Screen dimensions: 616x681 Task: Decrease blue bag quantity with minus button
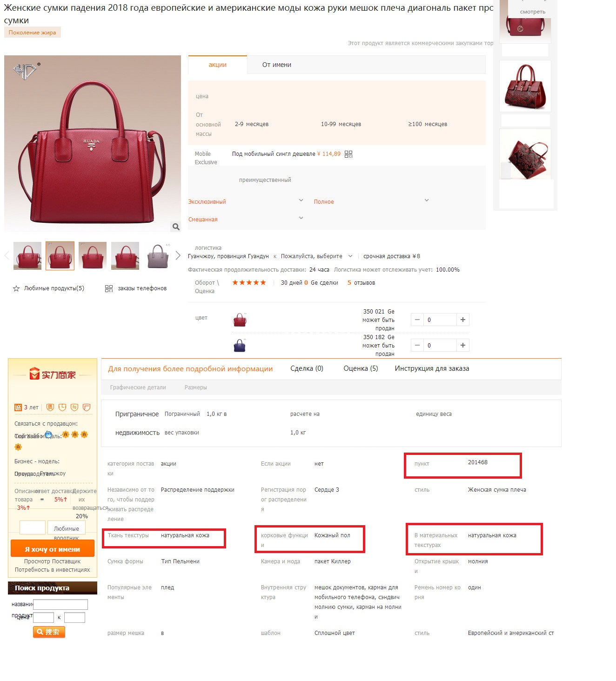tap(417, 345)
